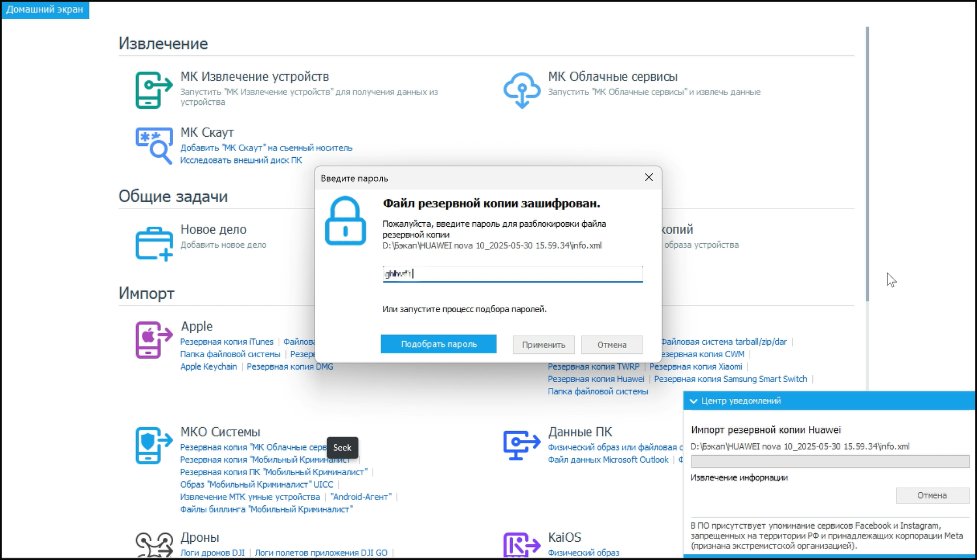Click the Применить button in the dialog
This screenshot has width=977, height=560.
(x=543, y=345)
